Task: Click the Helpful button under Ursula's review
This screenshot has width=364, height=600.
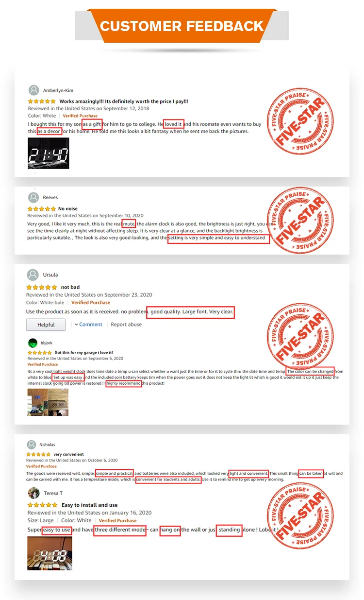Action: [x=46, y=325]
